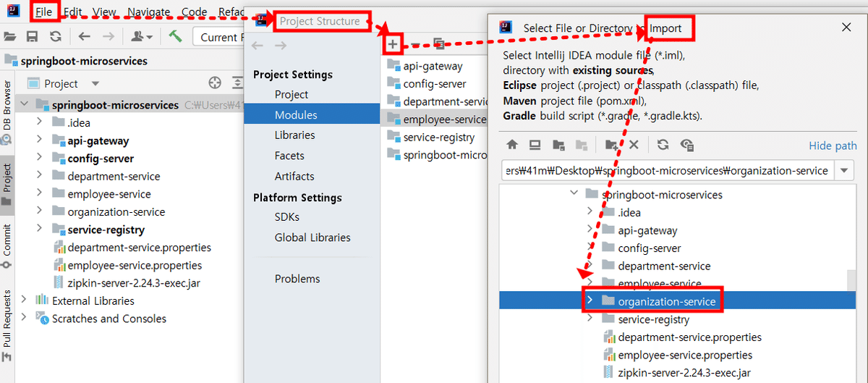The image size is (868, 383).
Task: Expand .idea folder in Project tree
Action: (40, 122)
